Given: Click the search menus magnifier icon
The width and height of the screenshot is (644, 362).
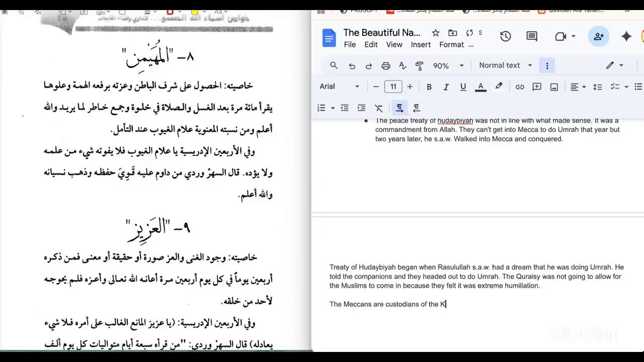Looking at the screenshot, I should tap(334, 65).
